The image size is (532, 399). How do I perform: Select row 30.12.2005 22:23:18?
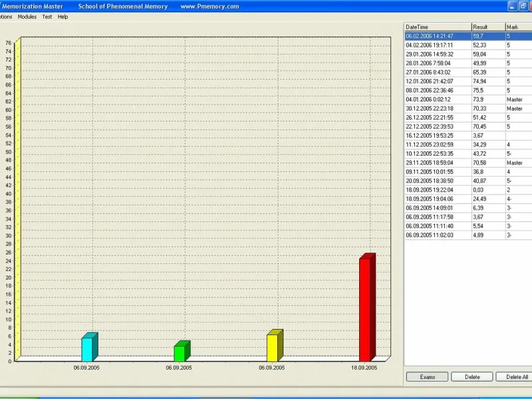468,108
